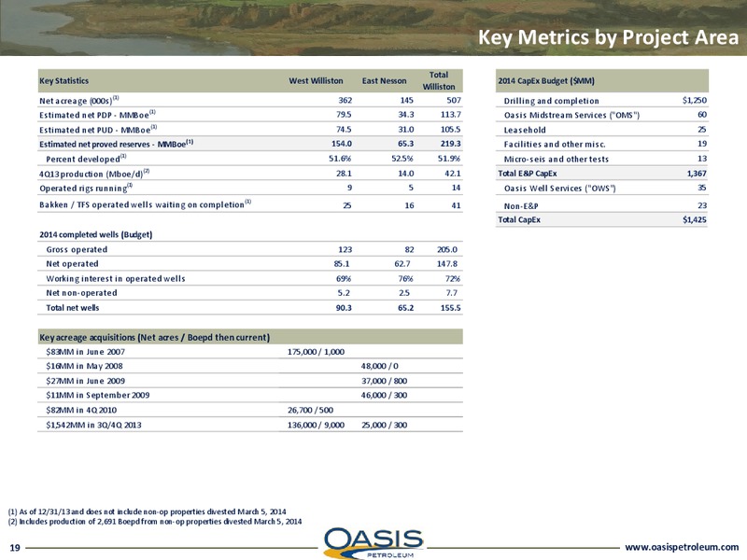Click footnote (1) As of 12/31/13

(x=147, y=511)
